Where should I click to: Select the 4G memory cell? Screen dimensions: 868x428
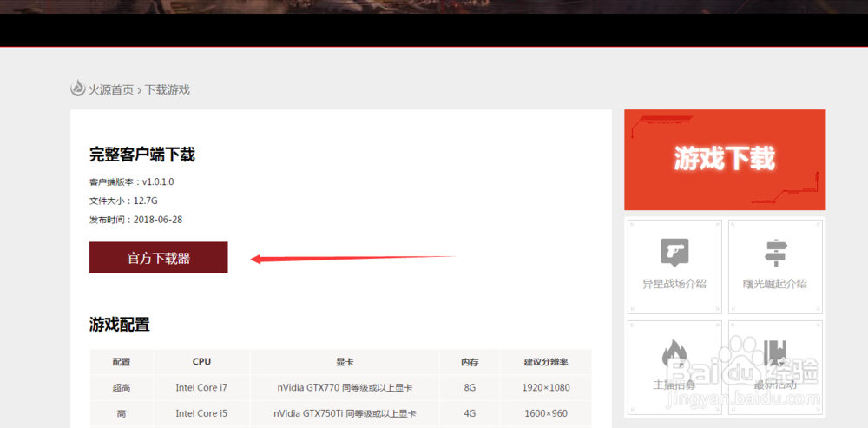pyautogui.click(x=470, y=413)
